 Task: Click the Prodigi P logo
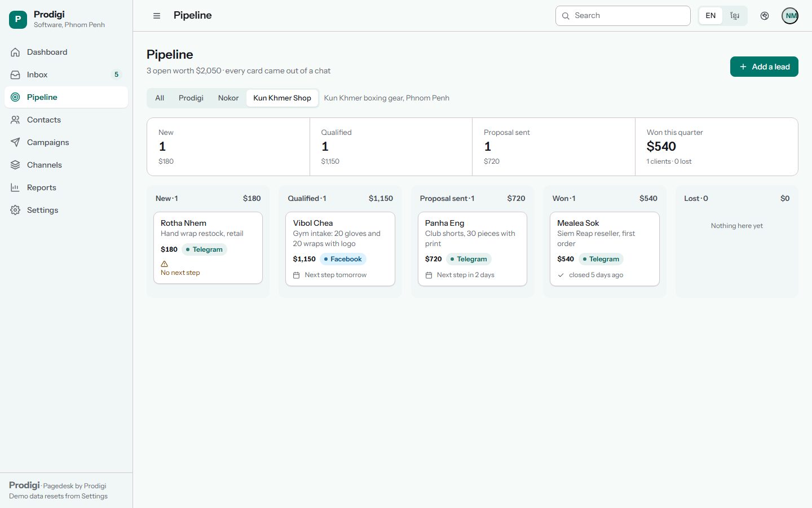click(18, 19)
